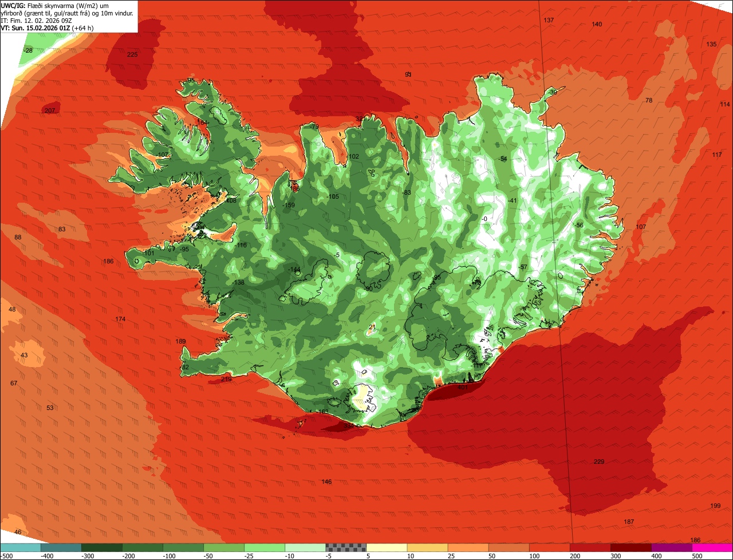Click the -56 value near the east coast
This screenshot has height=560, width=733.
(579, 225)
